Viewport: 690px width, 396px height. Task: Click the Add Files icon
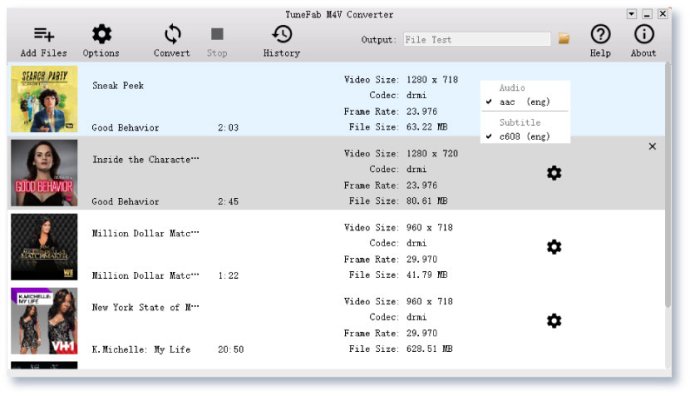44,34
